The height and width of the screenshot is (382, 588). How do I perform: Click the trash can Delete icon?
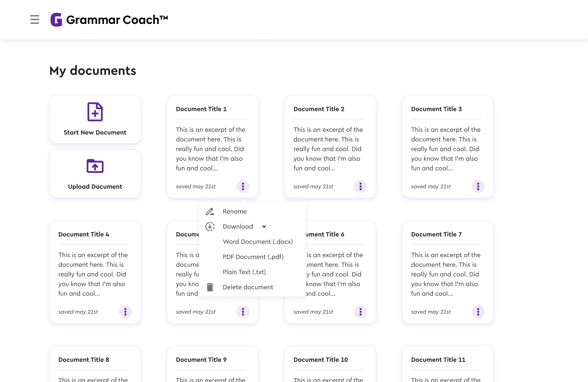(x=210, y=287)
